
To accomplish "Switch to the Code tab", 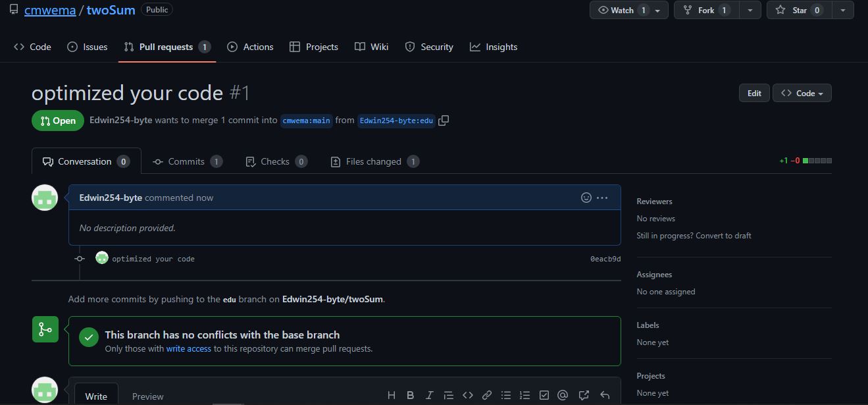I will point(32,47).
